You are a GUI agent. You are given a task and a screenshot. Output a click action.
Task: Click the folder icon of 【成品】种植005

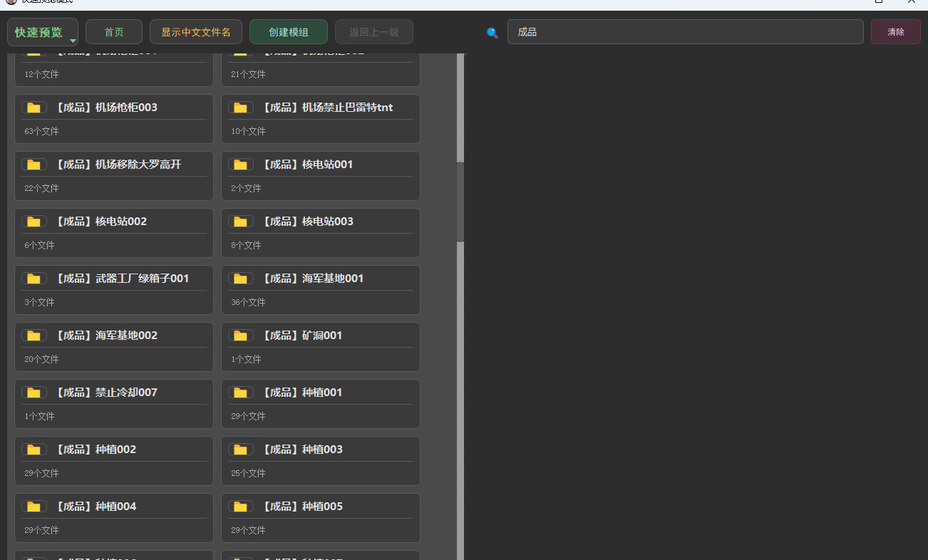(240, 507)
